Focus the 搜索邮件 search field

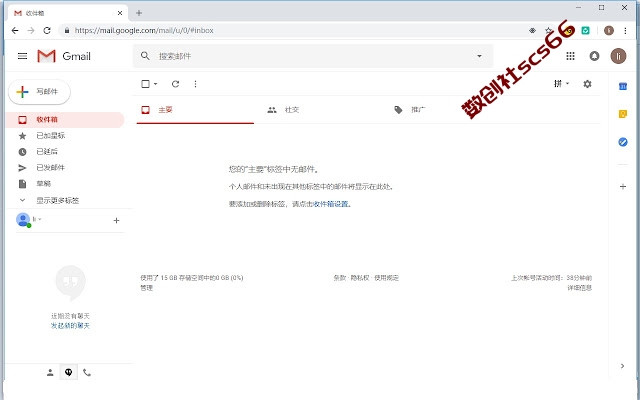(312, 56)
